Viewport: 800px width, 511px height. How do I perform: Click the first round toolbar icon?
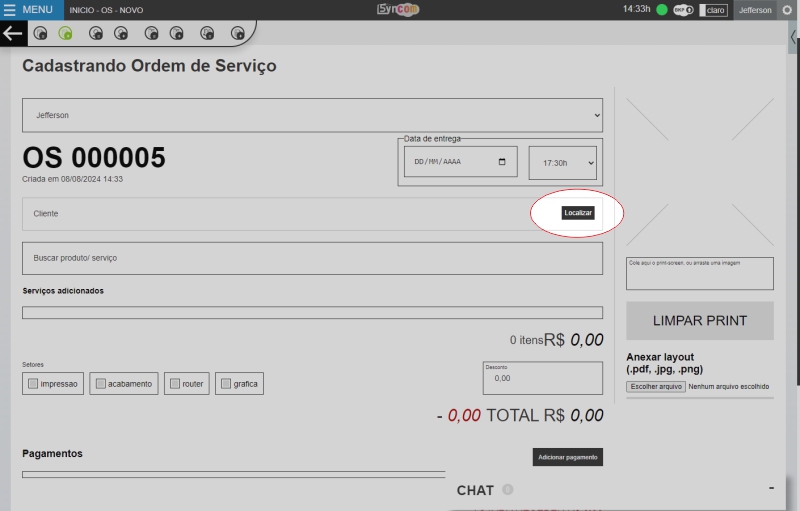40,33
